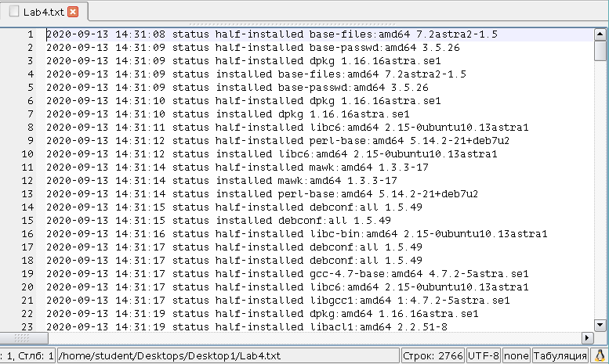The height and width of the screenshot is (364, 609).
Task: Click 'installed libc6:amd64' on line 10
Action: 281,154
